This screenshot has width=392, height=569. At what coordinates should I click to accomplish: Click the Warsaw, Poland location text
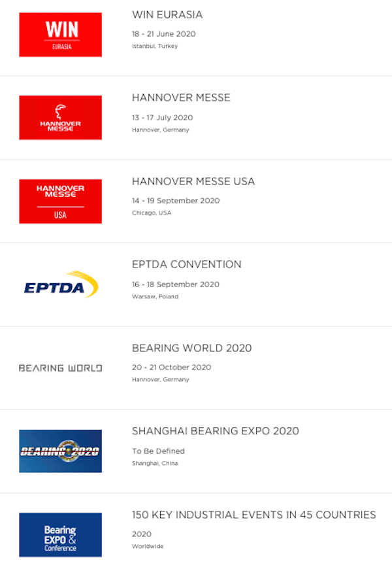[154, 296]
